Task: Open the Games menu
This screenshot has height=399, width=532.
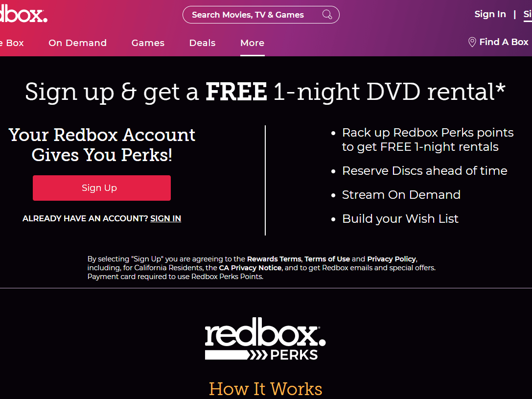Action: pos(148,43)
